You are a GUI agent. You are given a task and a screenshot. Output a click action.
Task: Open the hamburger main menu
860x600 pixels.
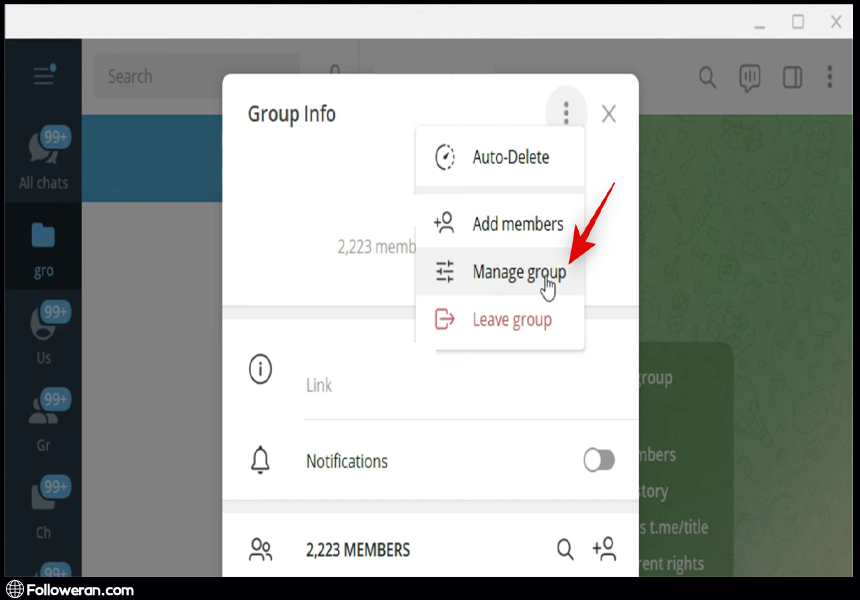pos(43,76)
